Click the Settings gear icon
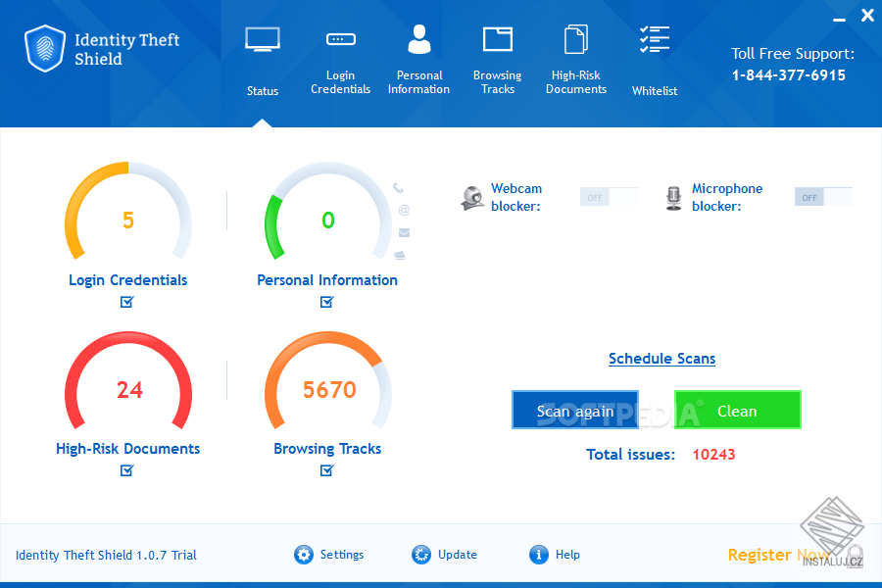Viewport: 882px width, 588px height. pyautogui.click(x=304, y=555)
